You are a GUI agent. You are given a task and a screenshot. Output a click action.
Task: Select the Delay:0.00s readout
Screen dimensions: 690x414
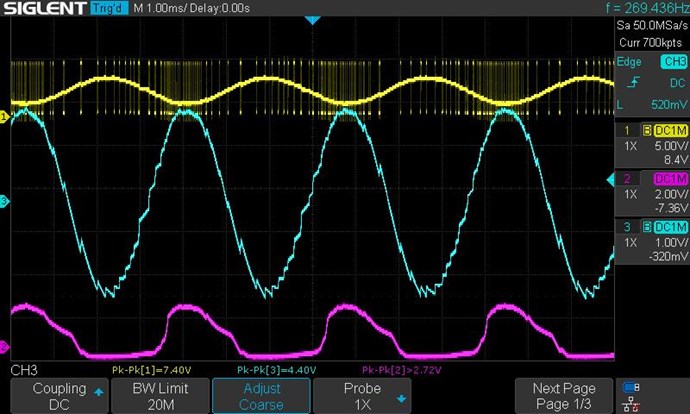(x=220, y=8)
